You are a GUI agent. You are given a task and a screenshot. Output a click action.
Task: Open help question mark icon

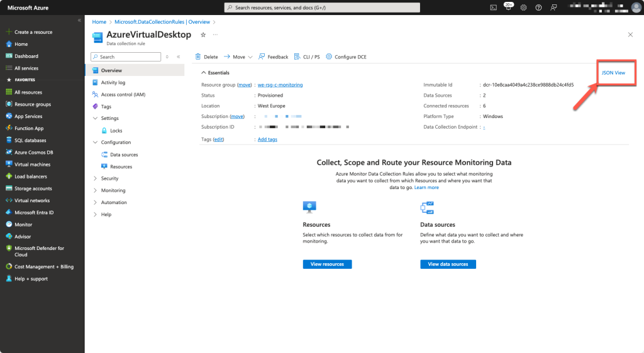click(538, 8)
